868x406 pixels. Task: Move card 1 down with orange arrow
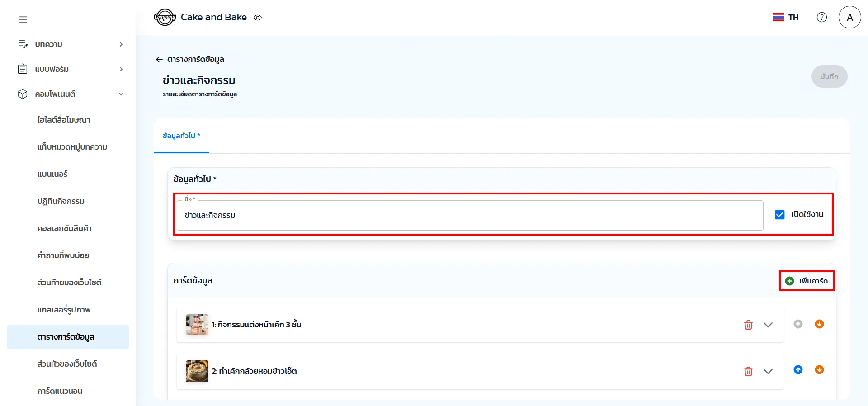[819, 324]
